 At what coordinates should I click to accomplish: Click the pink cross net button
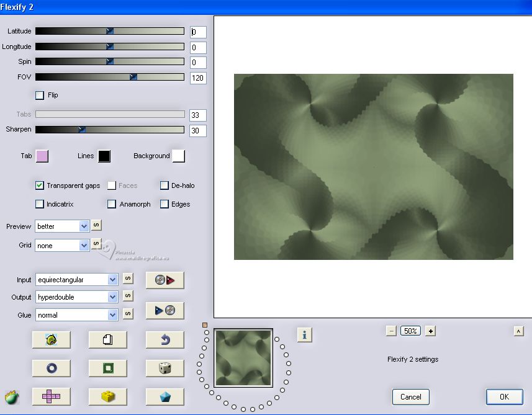point(51,396)
